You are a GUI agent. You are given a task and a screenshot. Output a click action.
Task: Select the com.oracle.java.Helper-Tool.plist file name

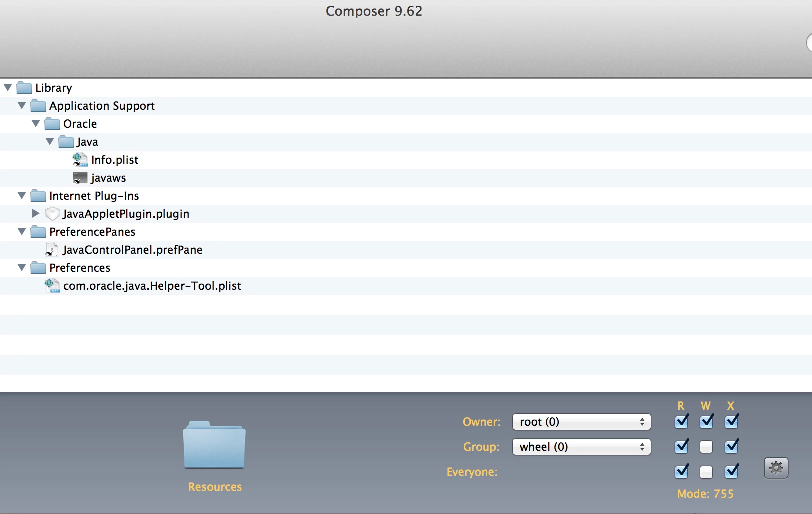[152, 286]
